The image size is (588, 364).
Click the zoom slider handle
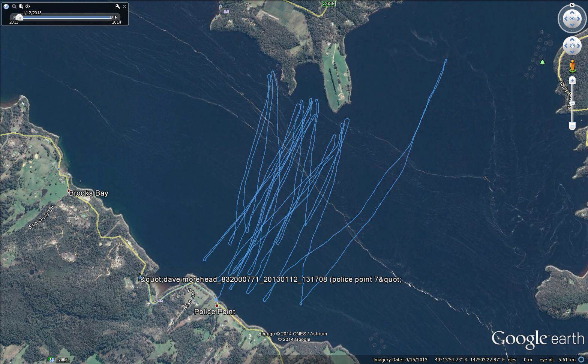coord(572,103)
